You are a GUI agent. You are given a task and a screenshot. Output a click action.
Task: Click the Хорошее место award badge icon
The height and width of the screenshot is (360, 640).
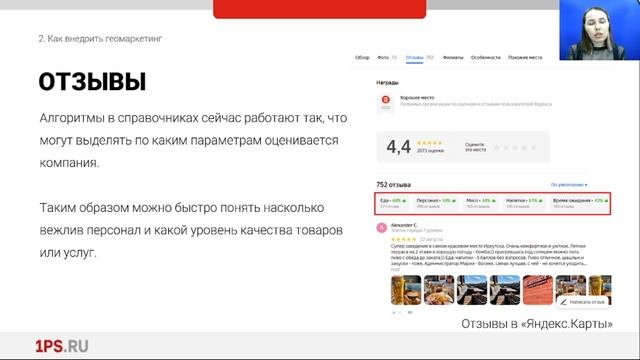[x=385, y=102]
